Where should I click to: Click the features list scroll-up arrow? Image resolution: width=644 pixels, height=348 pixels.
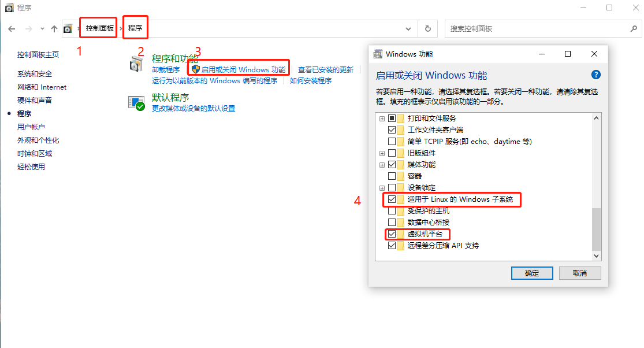click(597, 118)
